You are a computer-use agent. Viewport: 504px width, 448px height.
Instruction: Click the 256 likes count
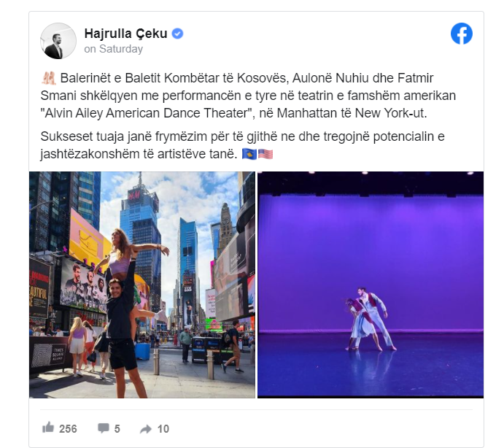pos(68,429)
